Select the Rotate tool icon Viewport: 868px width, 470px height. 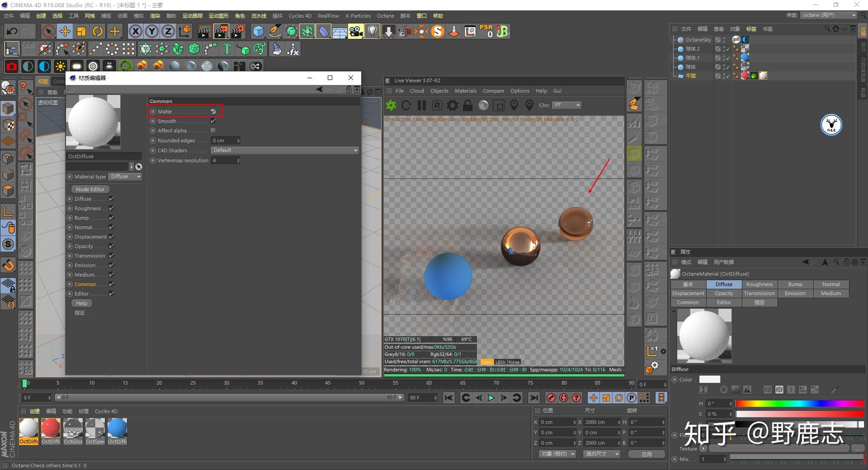click(98, 31)
